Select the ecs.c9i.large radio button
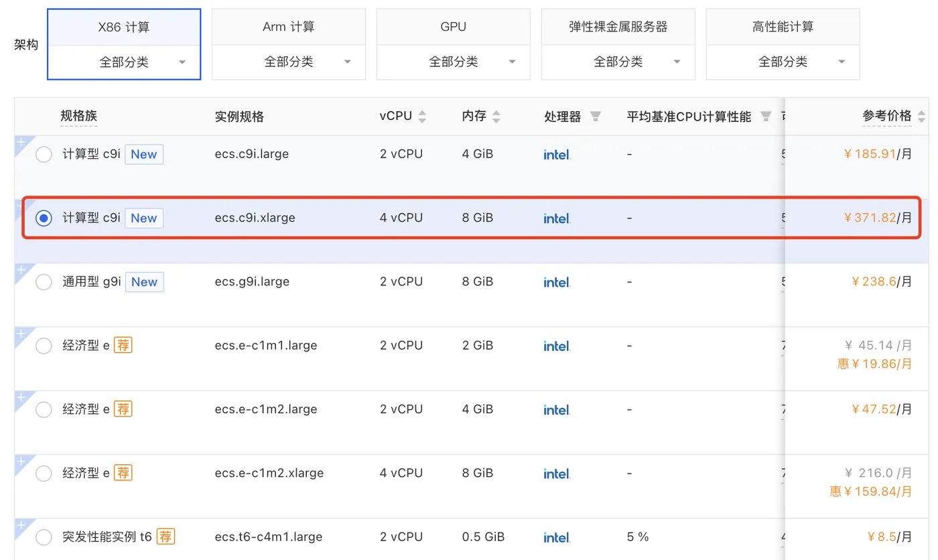 coord(44,155)
